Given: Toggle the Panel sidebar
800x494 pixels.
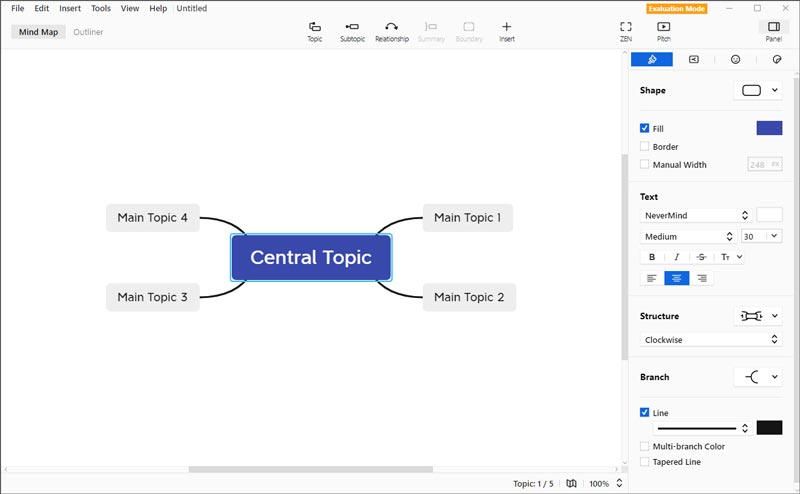Looking at the screenshot, I should [773, 31].
